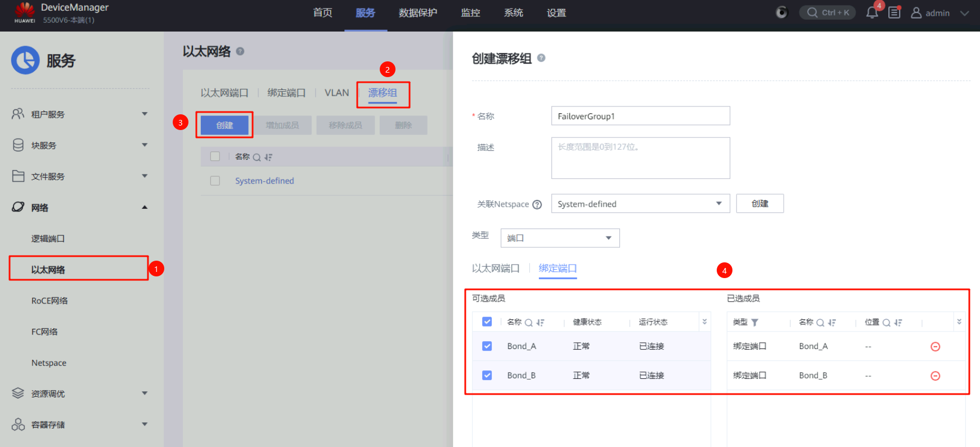The image size is (980, 447).
Task: Search by 名称 in available members table
Action: [x=528, y=323]
